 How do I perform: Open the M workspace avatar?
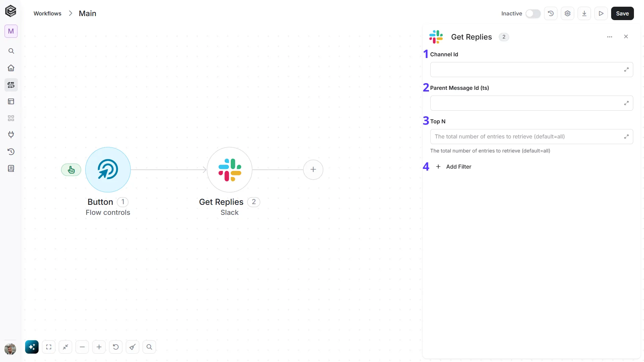point(11,31)
